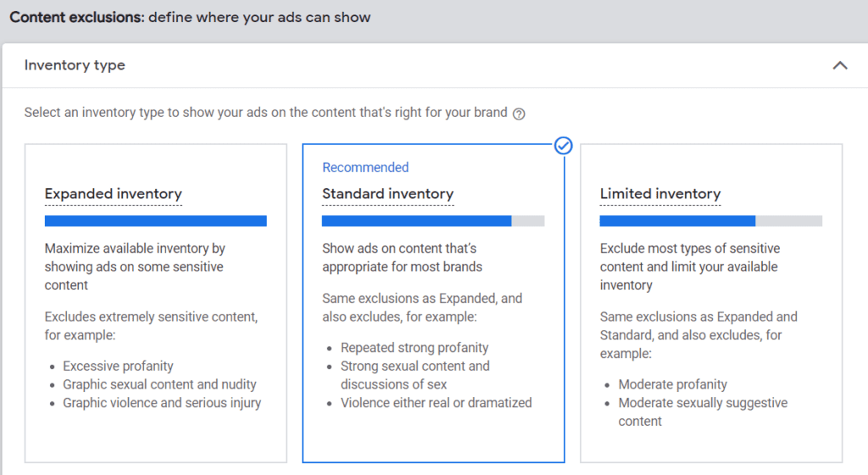
Task: Click 'Strong sexual content and discussions' bullet
Action: [415, 375]
